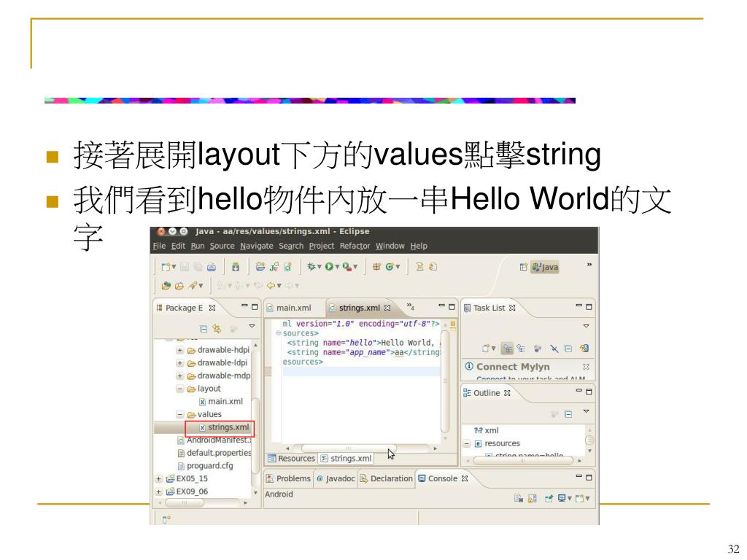747x560 pixels.
Task: Open the Refactor menu
Action: tap(355, 246)
